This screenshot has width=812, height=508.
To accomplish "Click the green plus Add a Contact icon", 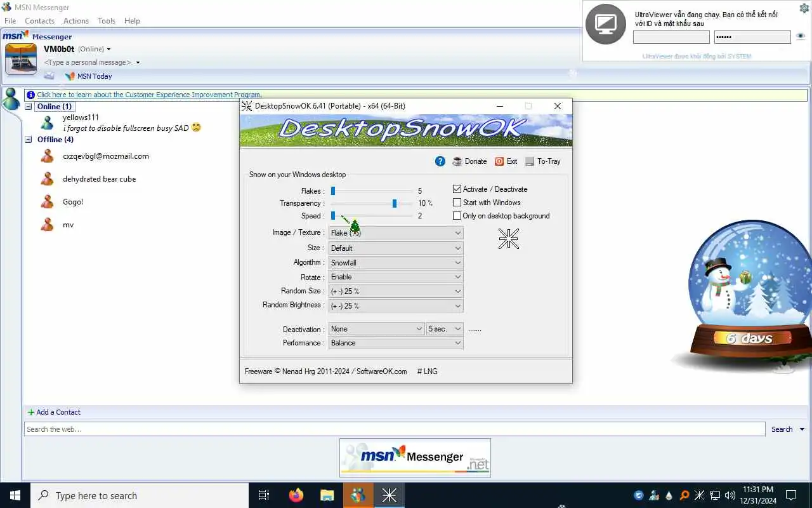I will click(x=31, y=412).
